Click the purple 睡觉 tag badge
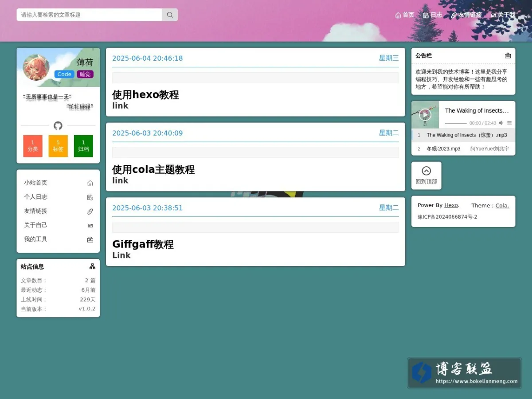The width and height of the screenshot is (532, 399). 85,74
